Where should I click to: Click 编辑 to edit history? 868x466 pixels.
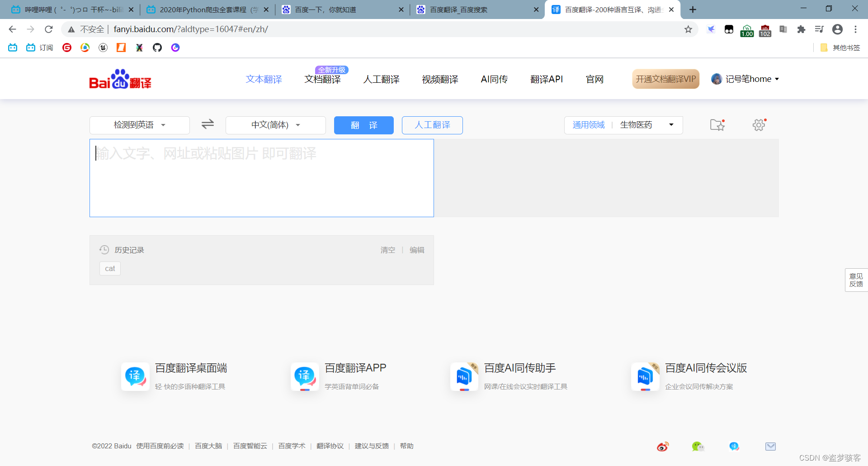pyautogui.click(x=417, y=250)
